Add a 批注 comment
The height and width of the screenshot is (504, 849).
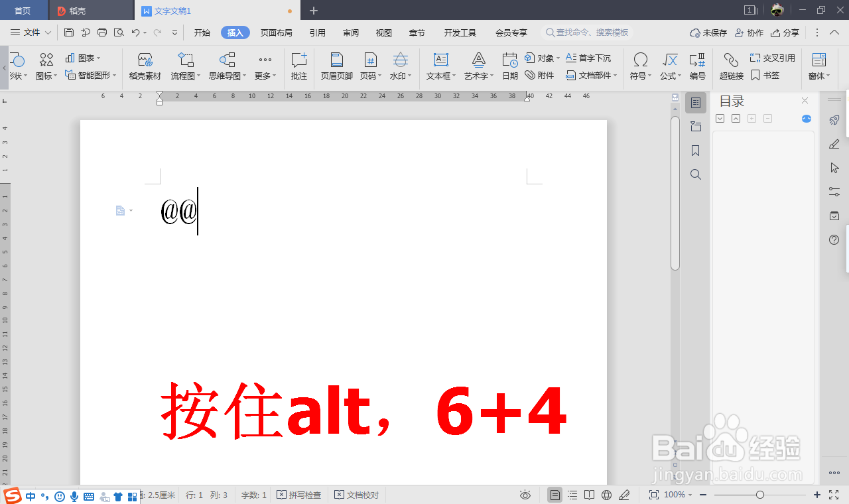tap(299, 67)
